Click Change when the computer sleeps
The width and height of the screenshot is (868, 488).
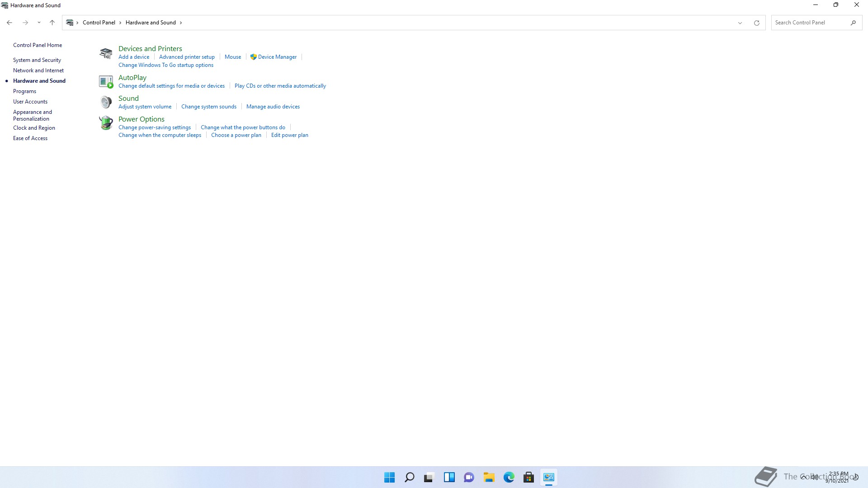(160, 135)
